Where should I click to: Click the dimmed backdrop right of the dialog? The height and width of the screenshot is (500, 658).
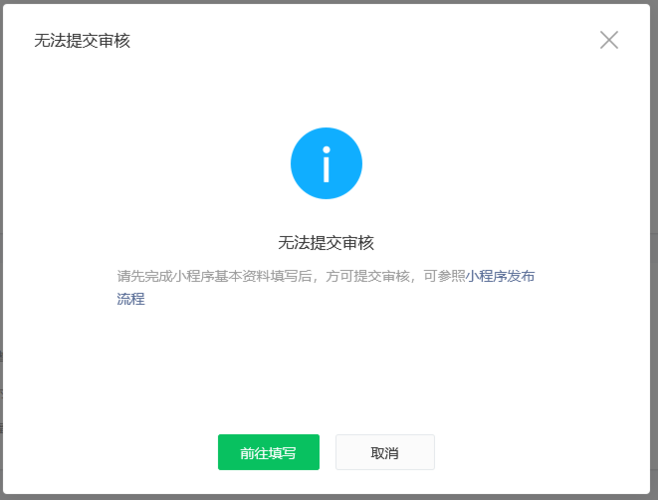pos(654,250)
